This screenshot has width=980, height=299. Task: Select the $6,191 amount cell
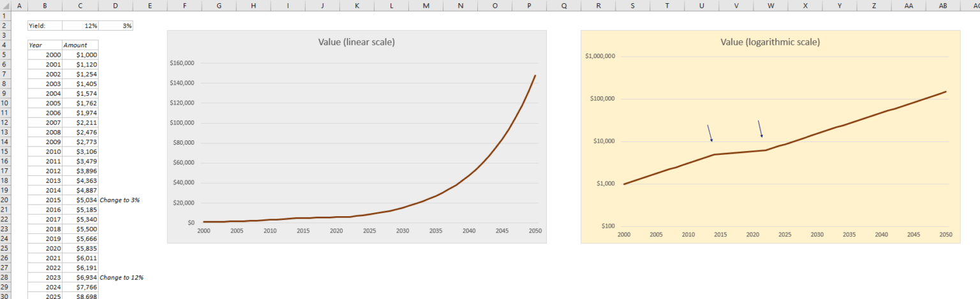pyautogui.click(x=80, y=268)
